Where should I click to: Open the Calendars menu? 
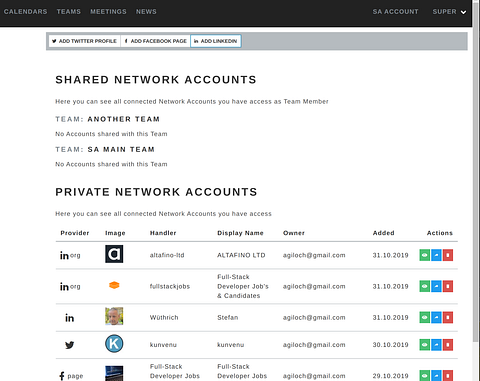25,12
